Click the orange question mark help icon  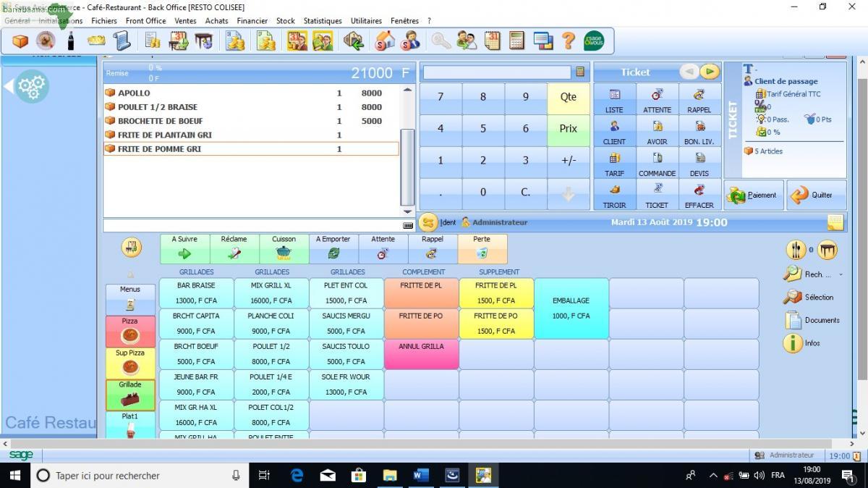pos(569,41)
